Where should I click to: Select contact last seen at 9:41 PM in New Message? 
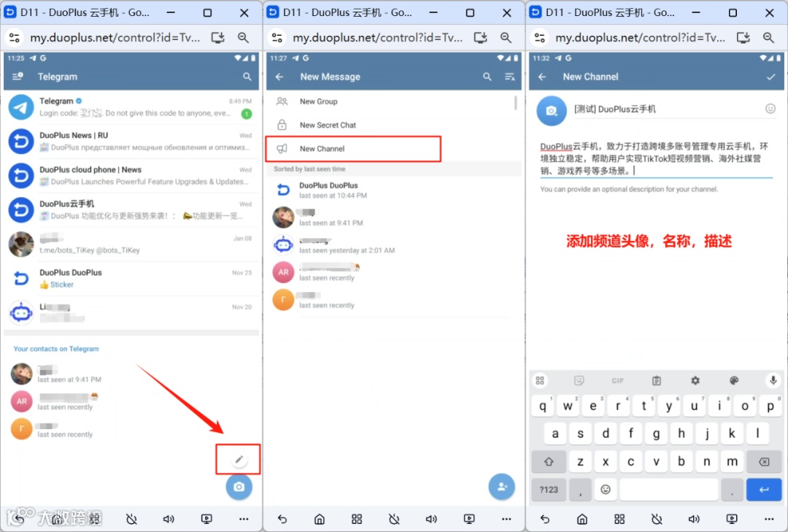(x=393, y=217)
